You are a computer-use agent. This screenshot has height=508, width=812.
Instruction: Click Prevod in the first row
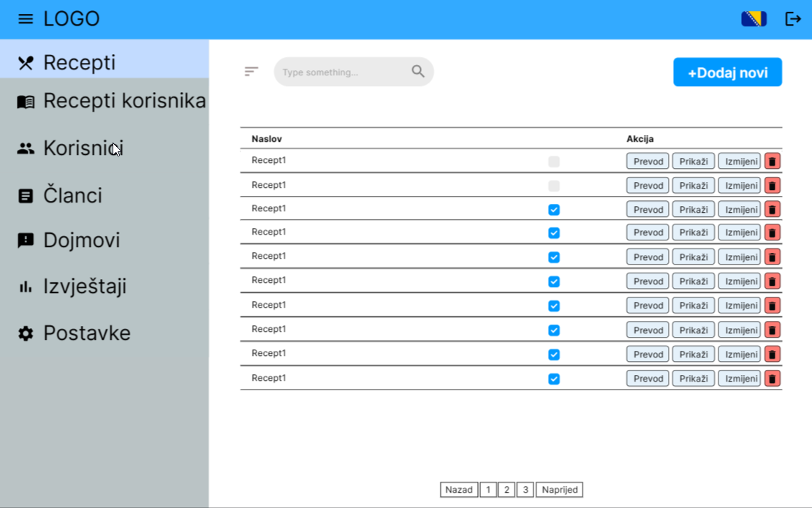point(648,162)
